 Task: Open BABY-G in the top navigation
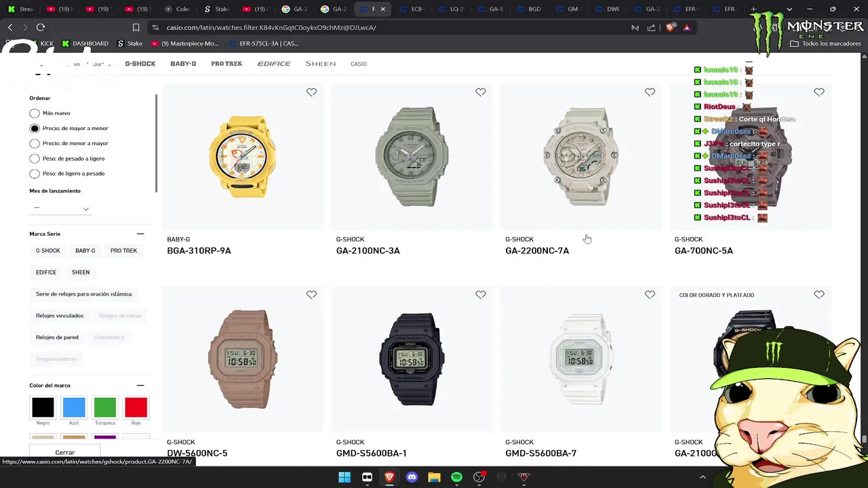click(183, 64)
